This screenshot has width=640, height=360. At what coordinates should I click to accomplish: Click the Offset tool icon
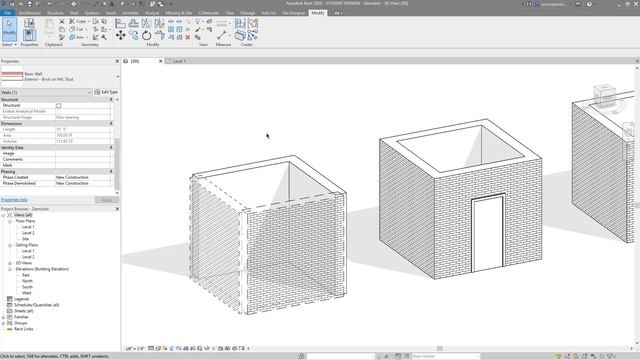point(133,23)
